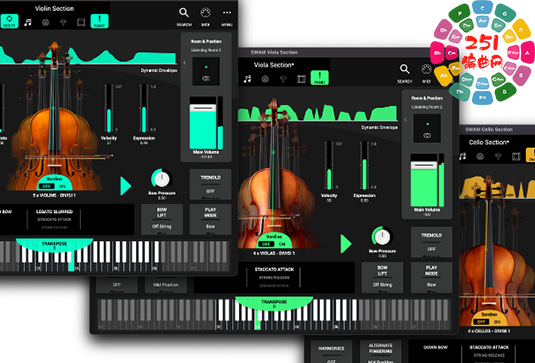Select the round dial tab icon in Violin Section
This screenshot has height=363, width=535.
coord(45,23)
